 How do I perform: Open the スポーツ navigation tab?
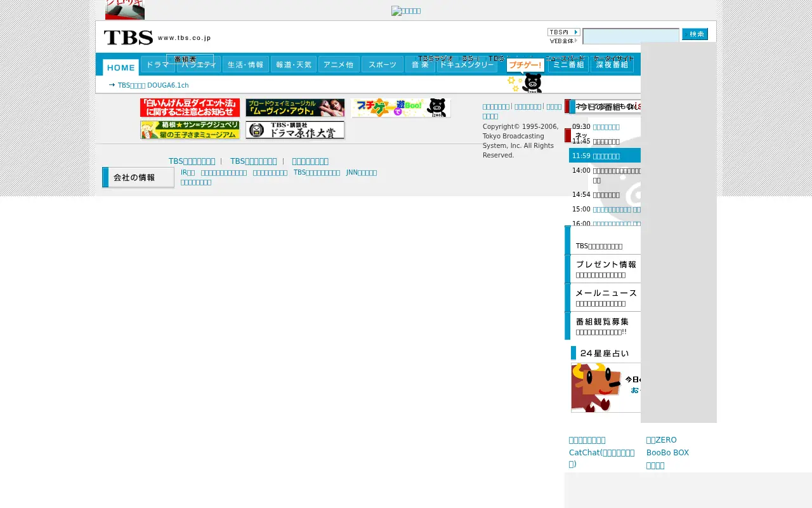383,64
